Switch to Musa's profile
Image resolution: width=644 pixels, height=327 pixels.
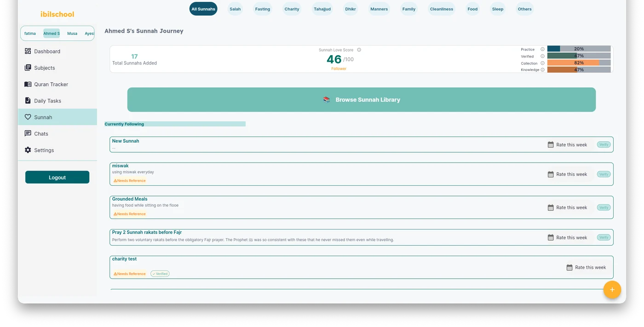click(x=72, y=33)
